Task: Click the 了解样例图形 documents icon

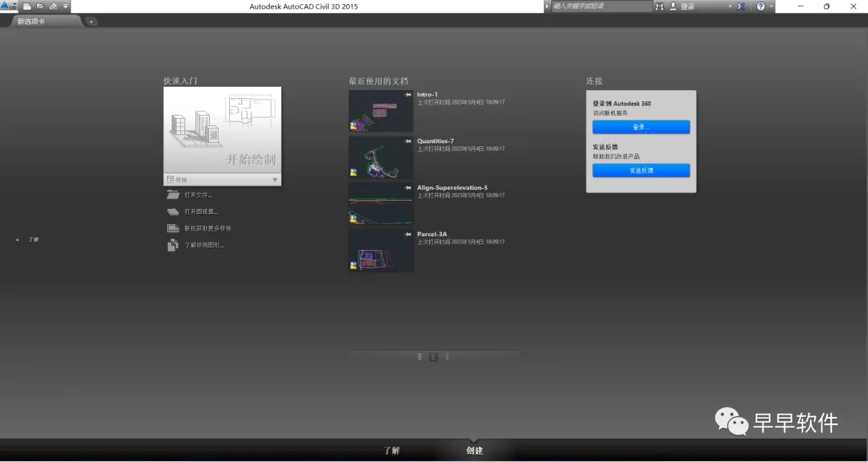Action: point(174,245)
